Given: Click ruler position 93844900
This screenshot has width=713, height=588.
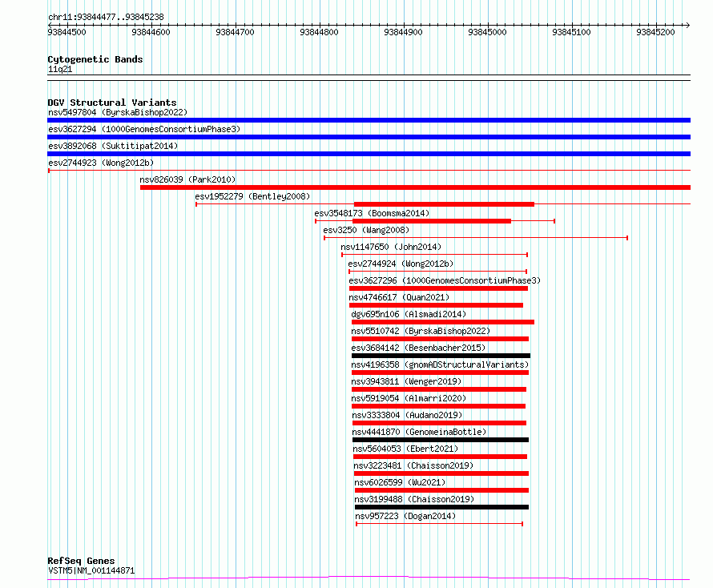Looking at the screenshot, I should click(x=403, y=32).
